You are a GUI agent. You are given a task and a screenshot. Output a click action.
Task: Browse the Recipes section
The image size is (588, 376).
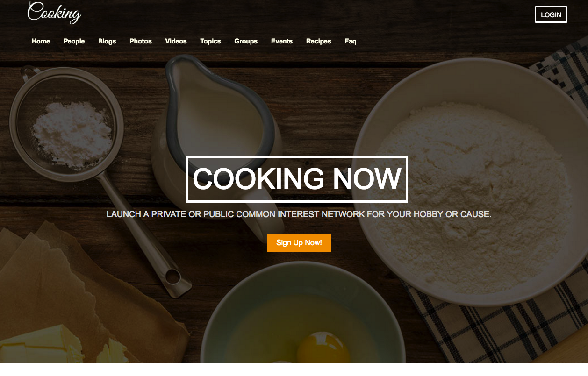319,41
